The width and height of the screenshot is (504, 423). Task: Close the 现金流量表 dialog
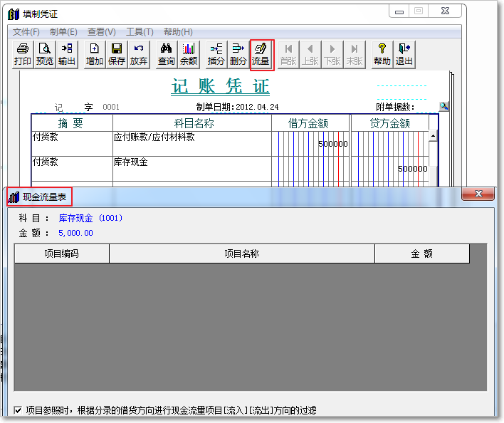[x=478, y=194]
